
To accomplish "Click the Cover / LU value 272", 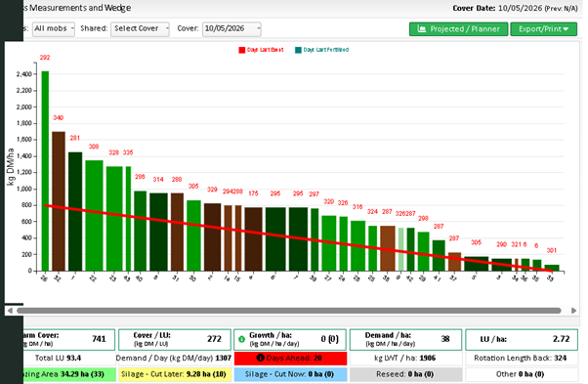I will (215, 339).
